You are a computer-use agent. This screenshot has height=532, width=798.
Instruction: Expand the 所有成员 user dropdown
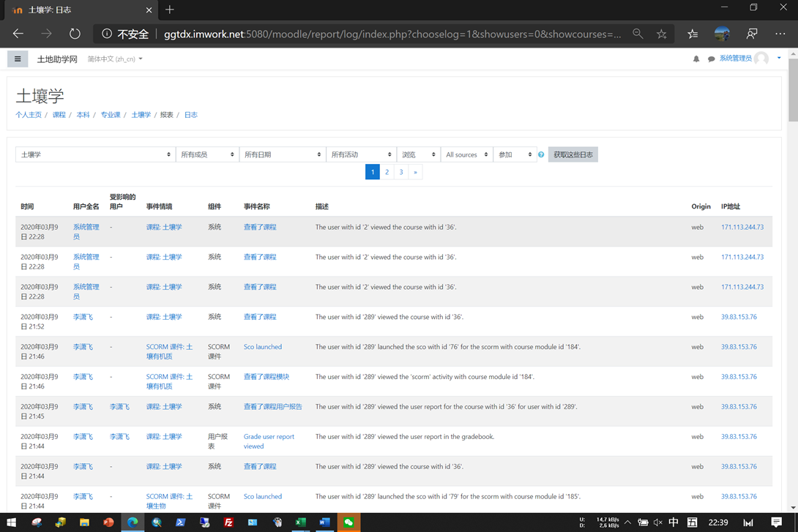207,155
